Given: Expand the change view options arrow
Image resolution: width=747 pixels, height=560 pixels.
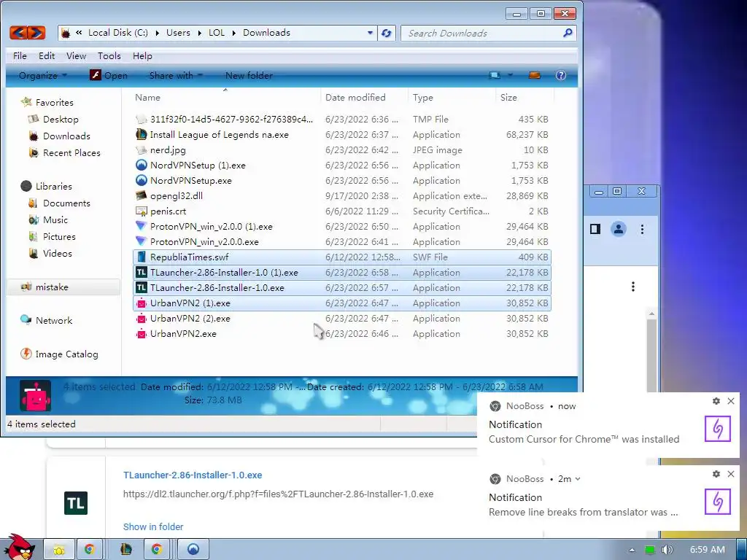Looking at the screenshot, I should [510, 75].
